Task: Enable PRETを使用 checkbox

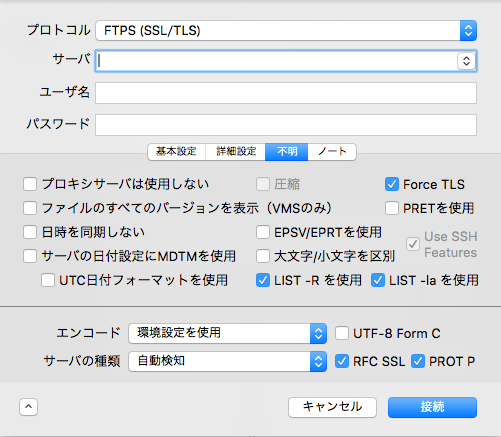Action: click(392, 208)
